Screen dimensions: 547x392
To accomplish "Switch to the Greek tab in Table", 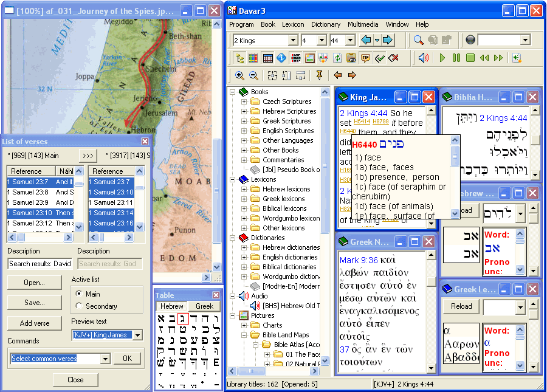I will 204,306.
